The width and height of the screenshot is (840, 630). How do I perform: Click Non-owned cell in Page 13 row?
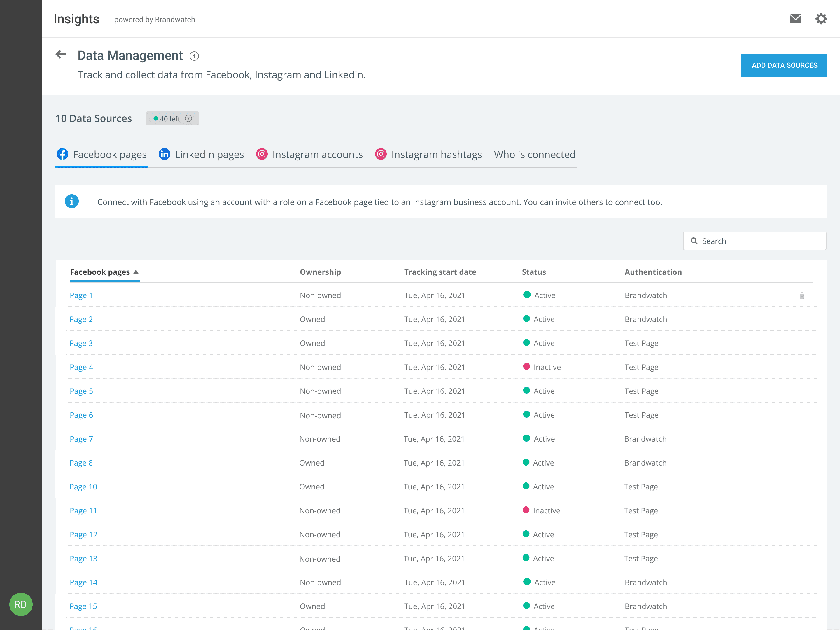click(320, 559)
